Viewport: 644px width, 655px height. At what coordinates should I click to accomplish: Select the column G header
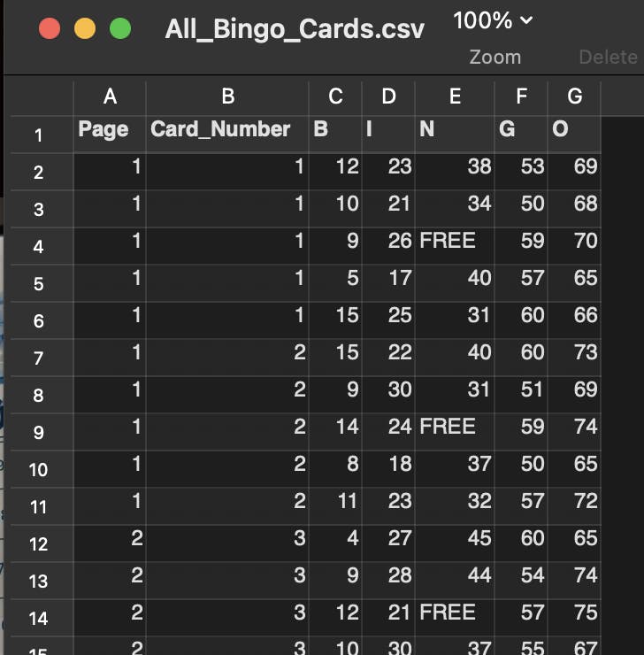point(574,96)
